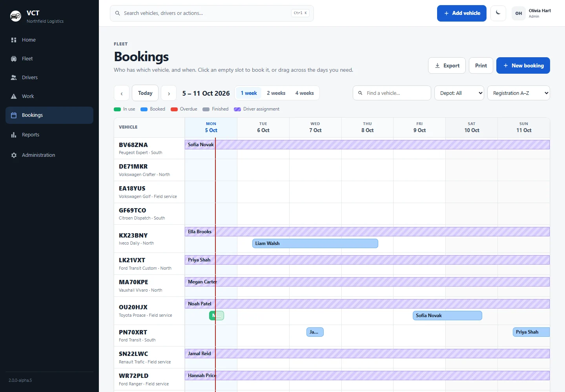Go to next week with right chevron
The height and width of the screenshot is (392, 565).
[x=169, y=93]
